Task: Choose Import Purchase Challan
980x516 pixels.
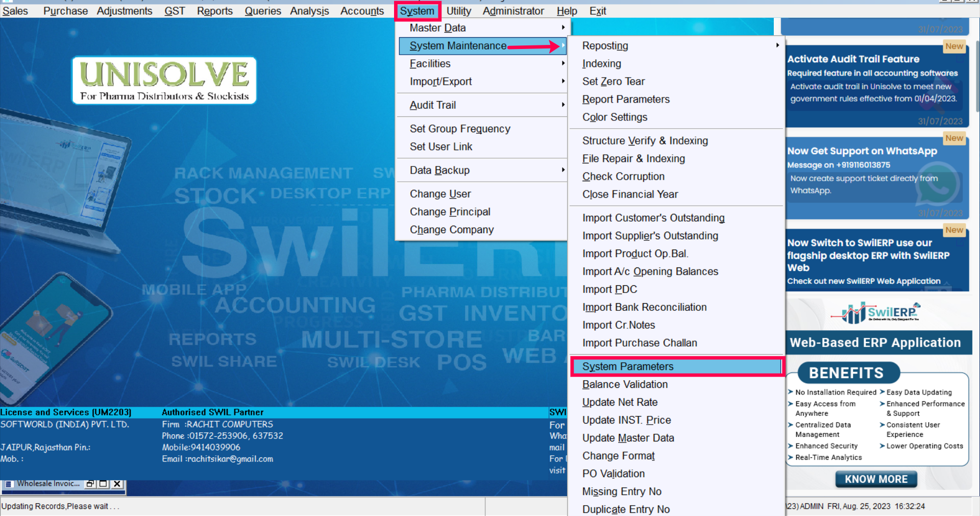Action: point(677,342)
